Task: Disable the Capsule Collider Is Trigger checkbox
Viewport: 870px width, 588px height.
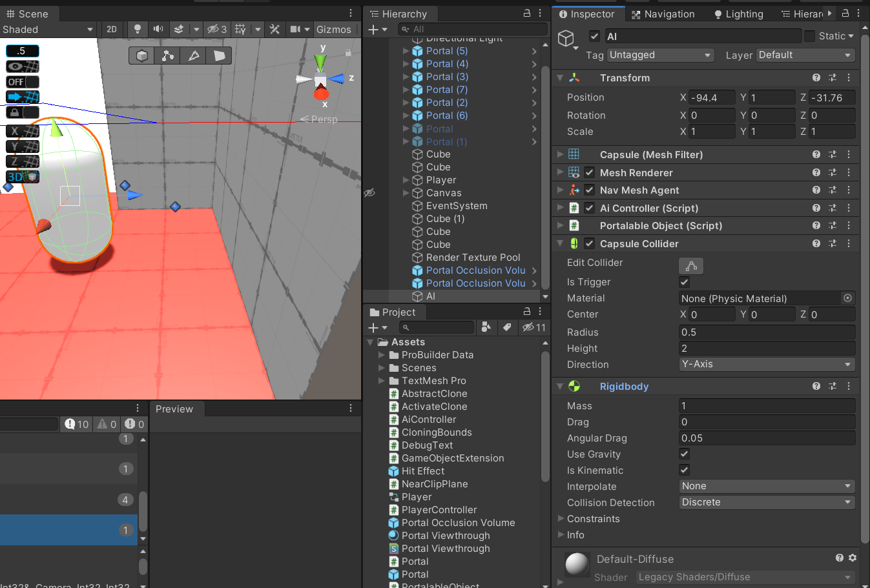Action: pos(684,282)
